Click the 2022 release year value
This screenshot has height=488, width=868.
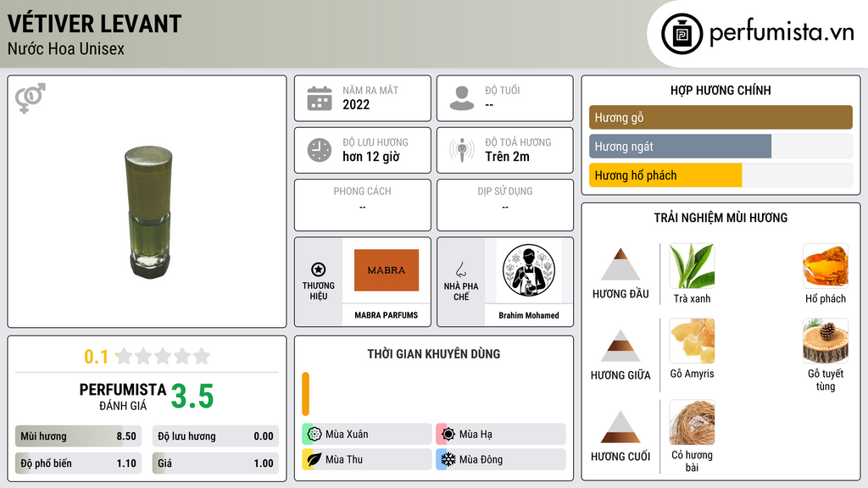[356, 104]
